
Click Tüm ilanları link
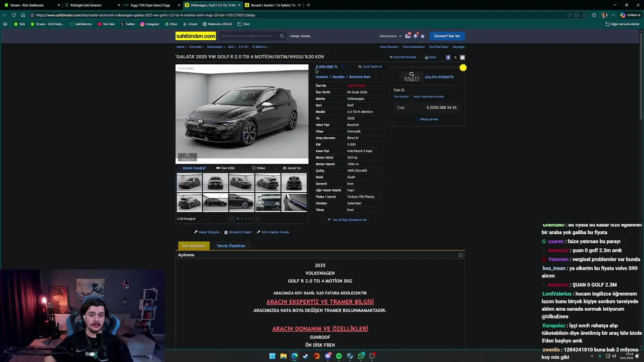tap(401, 97)
